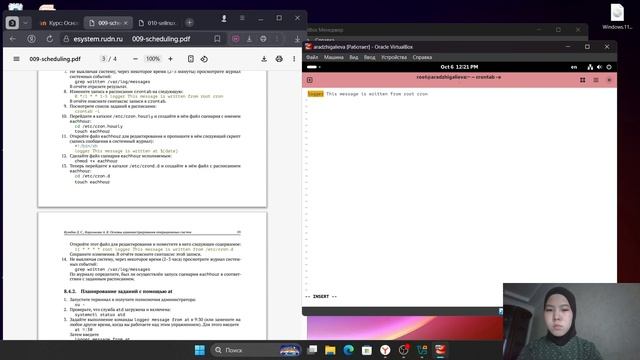The width and height of the screenshot is (640, 360).
Task: Click the voice assistant microphone icon
Action: coord(224,18)
